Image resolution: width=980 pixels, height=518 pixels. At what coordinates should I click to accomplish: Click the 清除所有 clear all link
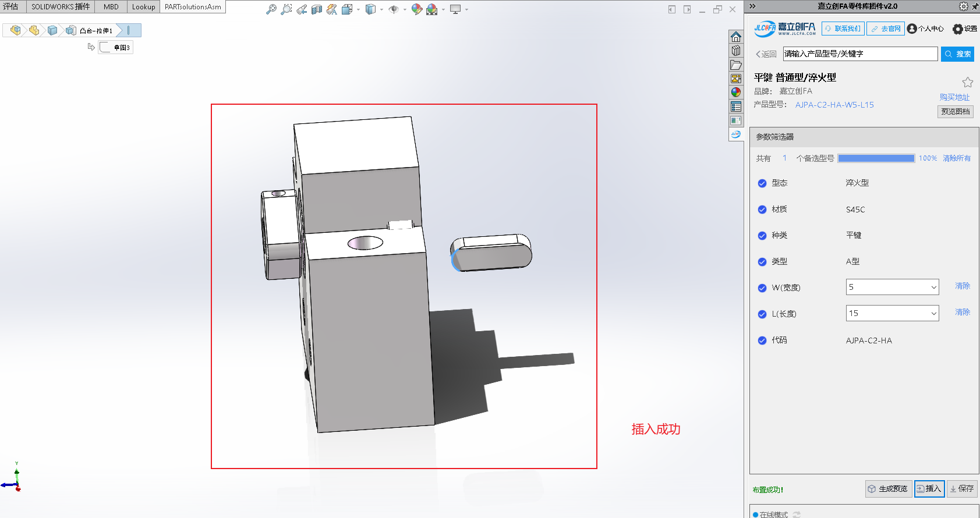(x=956, y=158)
